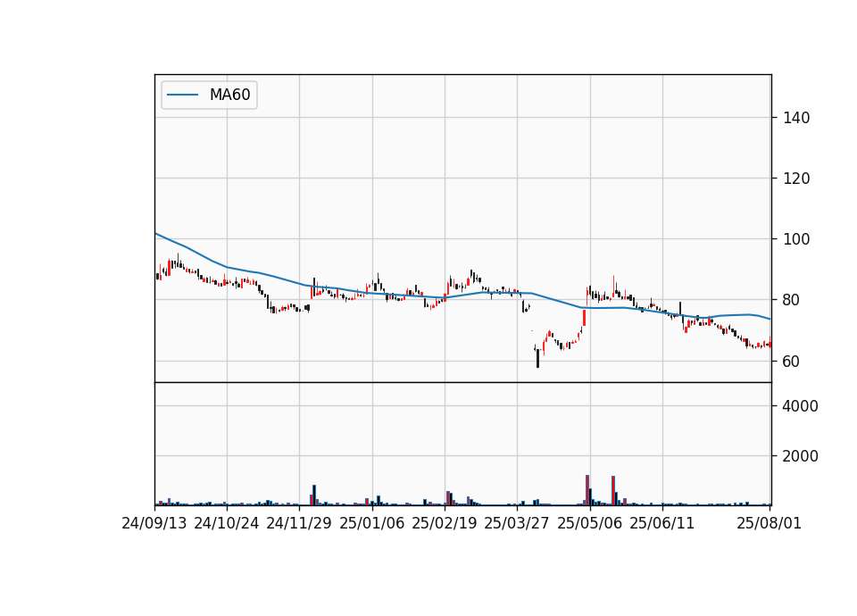Click the 60 price axis label
857x616 pixels.
tap(792, 361)
